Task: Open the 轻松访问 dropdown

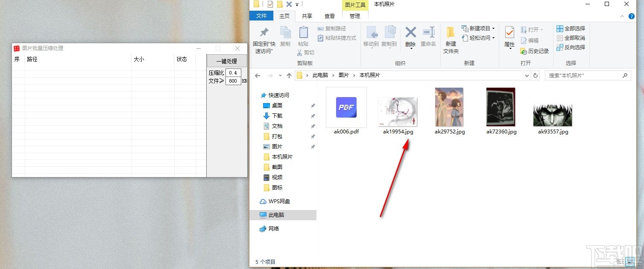Action: click(478, 38)
